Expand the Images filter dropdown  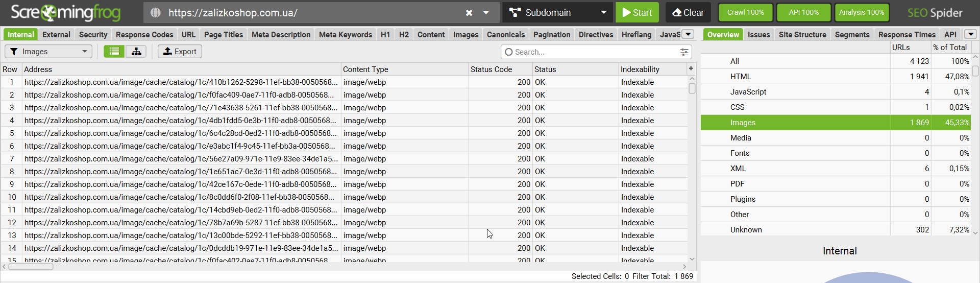point(48,52)
